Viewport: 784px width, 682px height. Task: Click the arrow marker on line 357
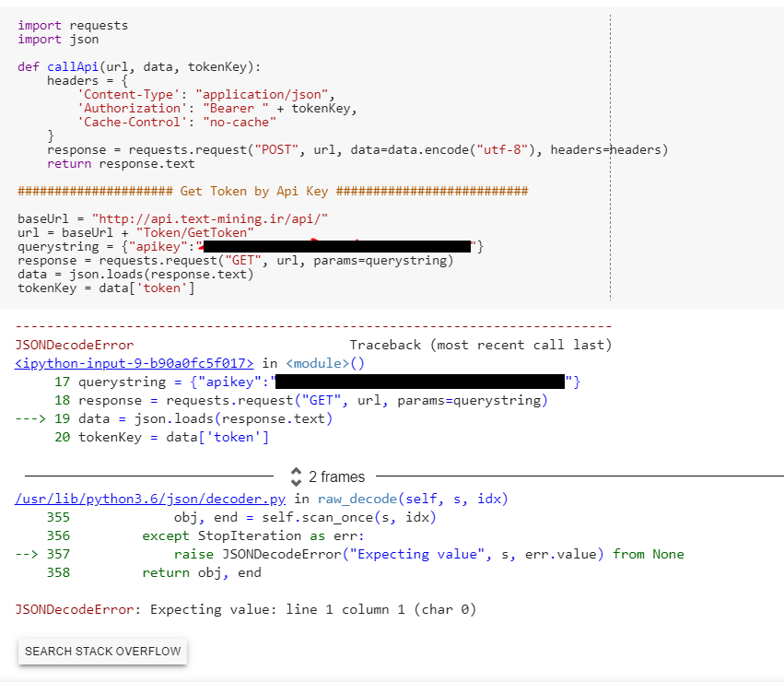pyautogui.click(x=25, y=554)
